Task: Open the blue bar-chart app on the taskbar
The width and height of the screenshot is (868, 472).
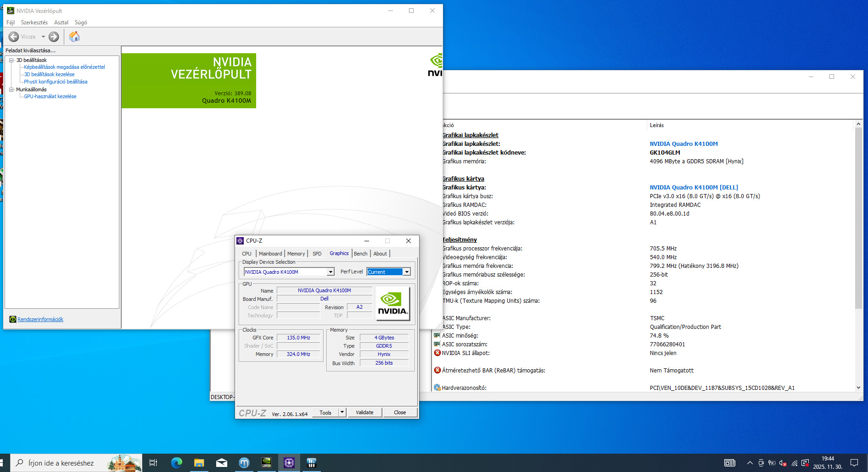Action: (311, 463)
